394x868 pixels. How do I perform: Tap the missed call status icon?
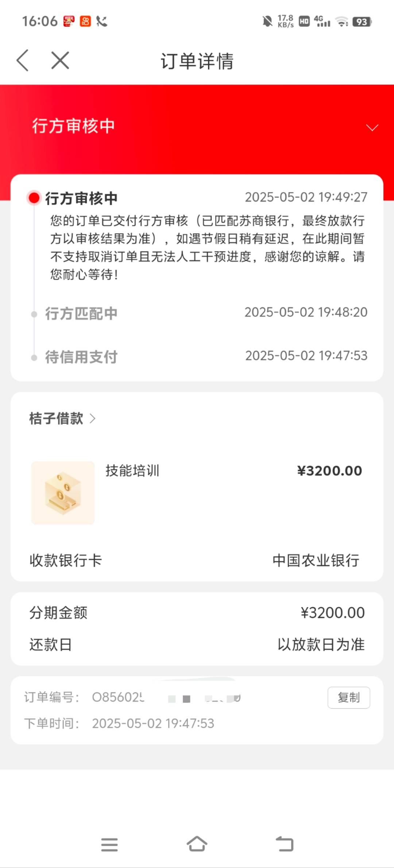[x=102, y=22]
